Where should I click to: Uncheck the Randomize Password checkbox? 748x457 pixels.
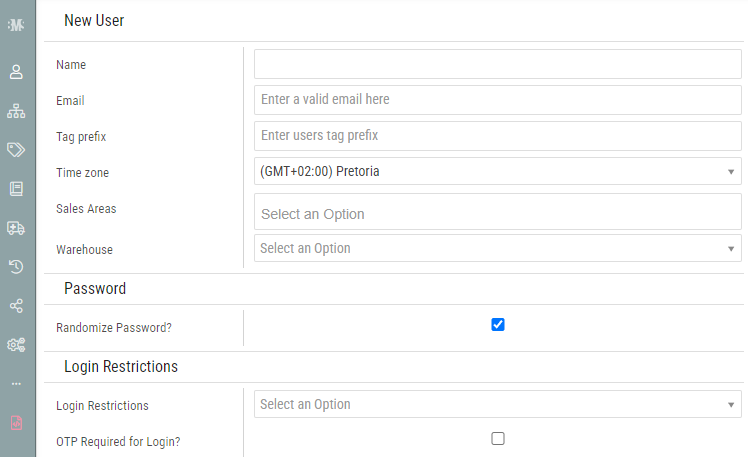[498, 324]
